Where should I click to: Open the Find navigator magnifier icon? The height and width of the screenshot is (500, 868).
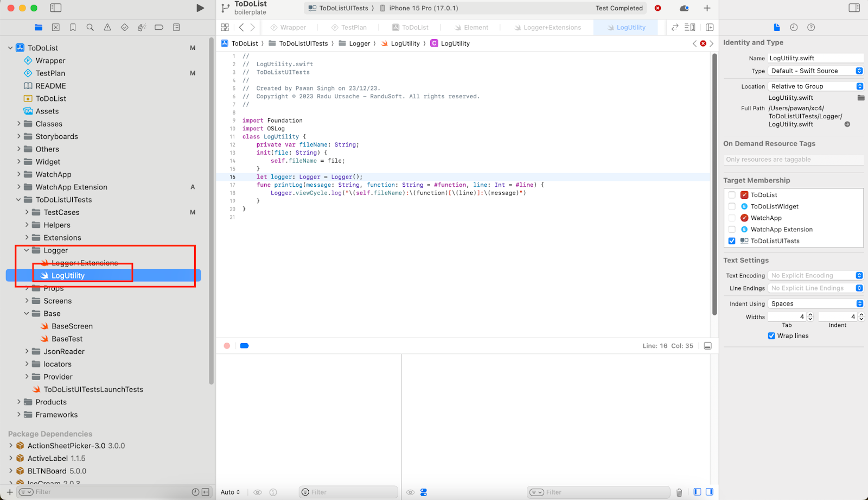90,27
